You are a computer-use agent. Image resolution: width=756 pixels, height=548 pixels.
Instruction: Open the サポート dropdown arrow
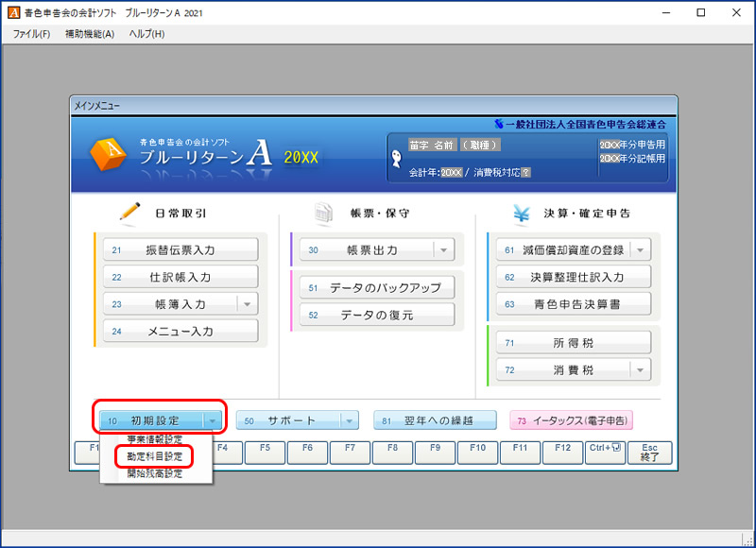tap(349, 420)
